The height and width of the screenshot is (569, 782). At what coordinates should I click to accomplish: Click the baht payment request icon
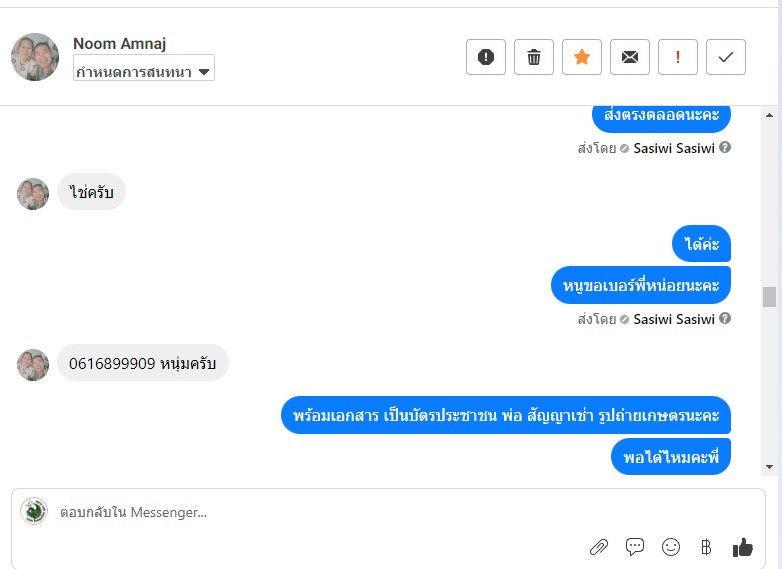(706, 547)
